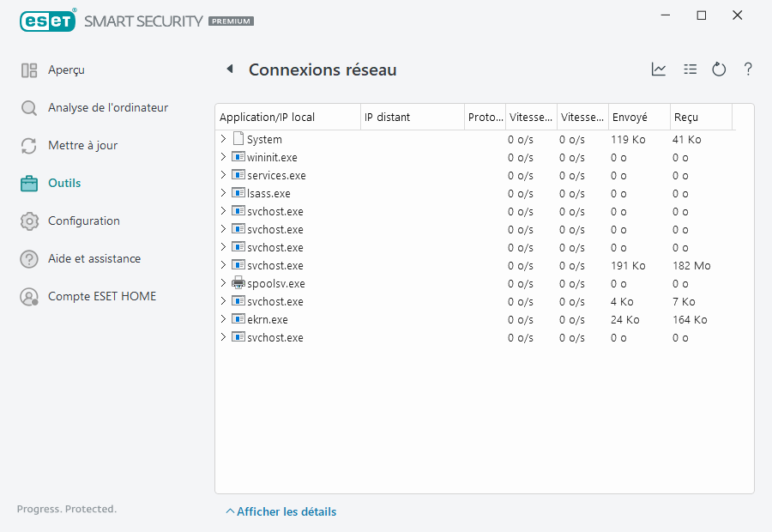Sort by the Reçu column header
772x532 pixels.
pos(686,117)
